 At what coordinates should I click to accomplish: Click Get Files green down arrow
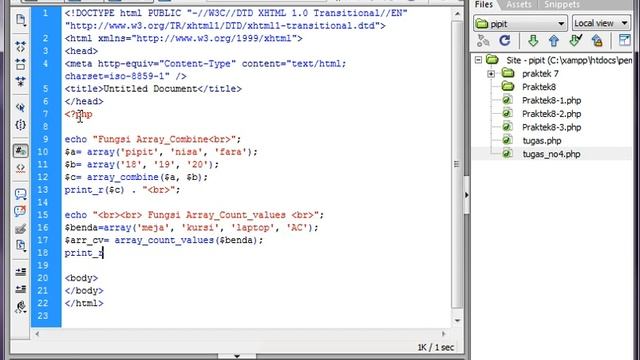(x=533, y=40)
